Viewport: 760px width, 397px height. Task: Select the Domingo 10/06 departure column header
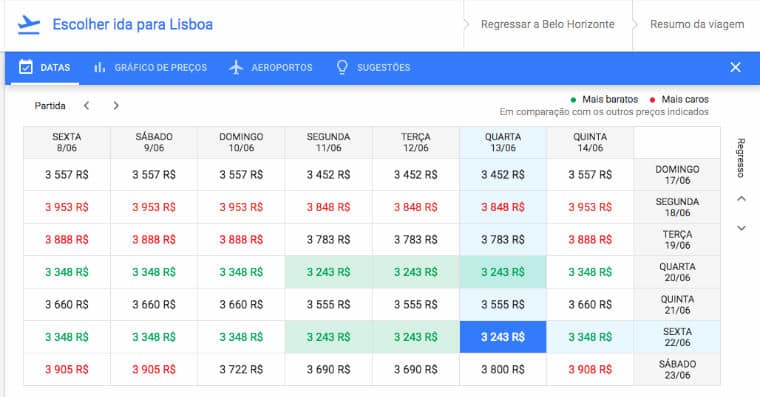pyautogui.click(x=241, y=143)
